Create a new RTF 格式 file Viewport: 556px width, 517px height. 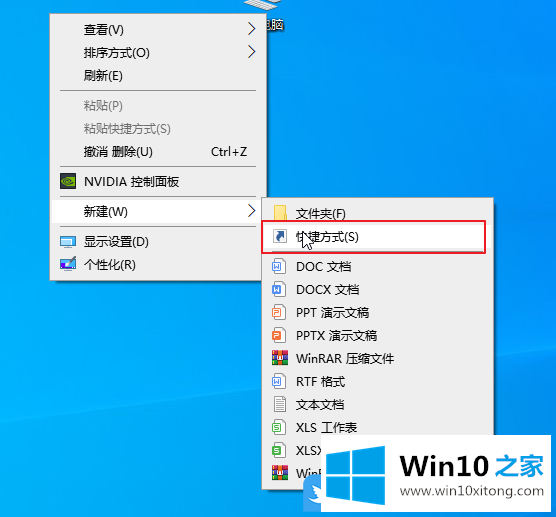(377, 382)
